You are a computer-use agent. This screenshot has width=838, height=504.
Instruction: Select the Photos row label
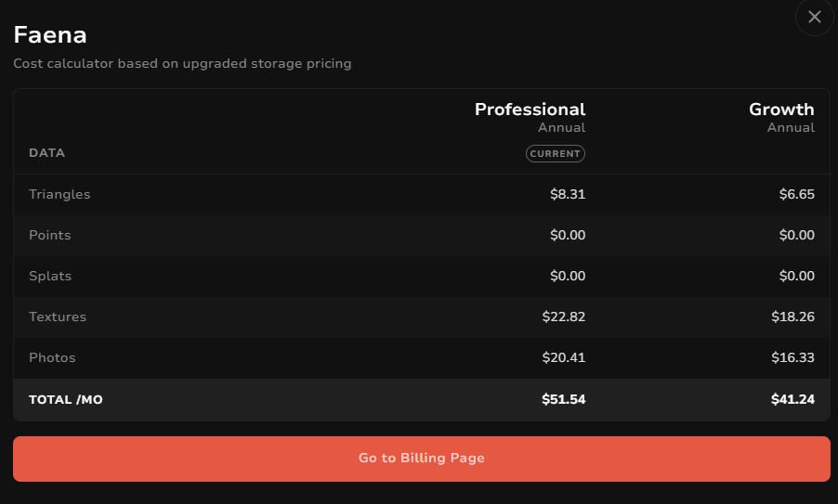pyautogui.click(x=52, y=357)
